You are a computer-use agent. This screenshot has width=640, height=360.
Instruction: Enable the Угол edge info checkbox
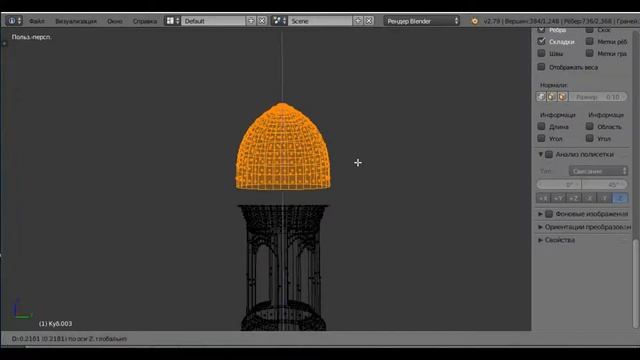click(x=542, y=138)
